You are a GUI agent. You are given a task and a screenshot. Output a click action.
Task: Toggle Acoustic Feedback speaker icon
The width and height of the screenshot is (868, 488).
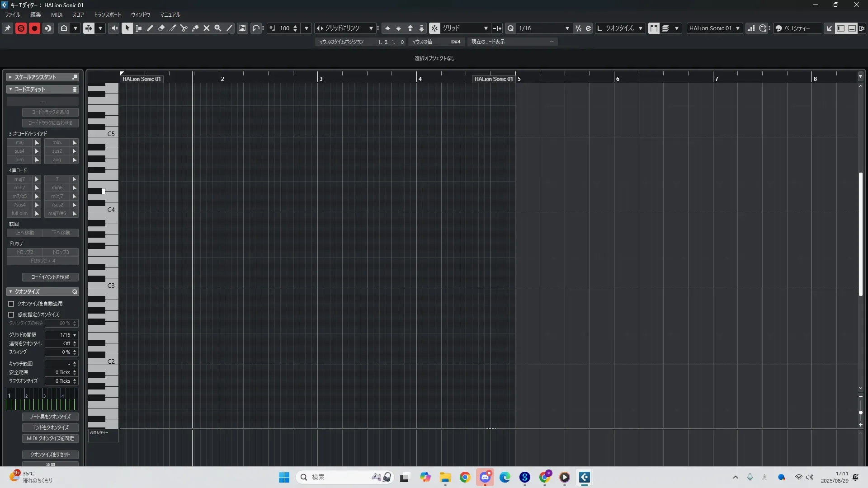point(114,28)
